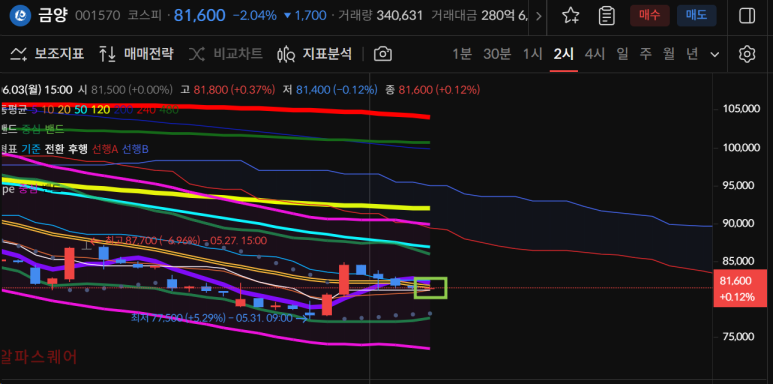Open the 매매전략 menu
Viewport: 773px width, 384px height.
click(136, 54)
